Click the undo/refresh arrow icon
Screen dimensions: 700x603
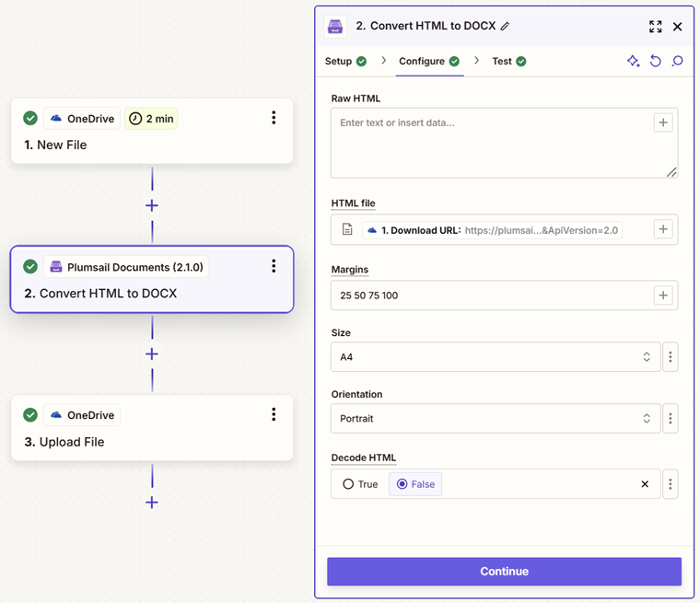[656, 61]
